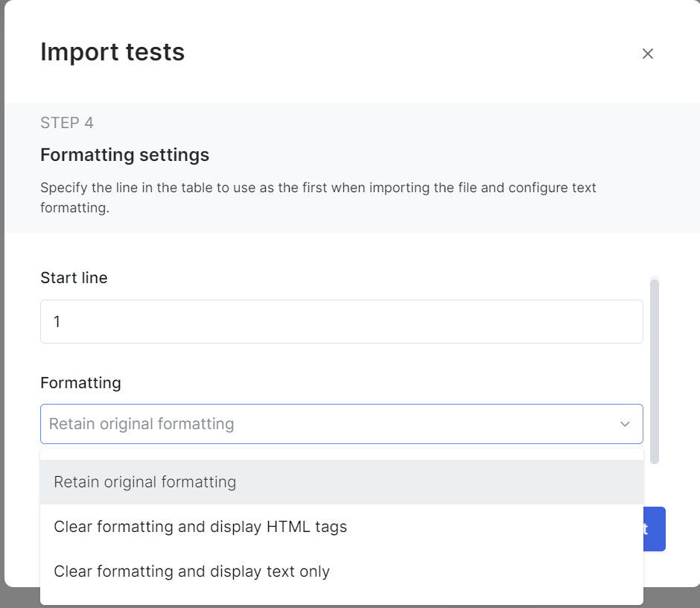Click the Import tests title
Screen dimensions: 700x608
click(112, 52)
